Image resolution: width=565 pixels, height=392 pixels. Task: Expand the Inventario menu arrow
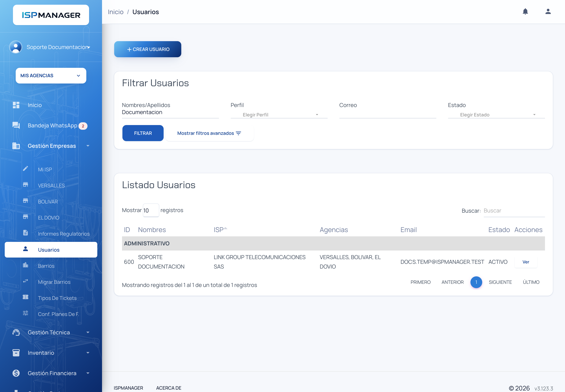pyautogui.click(x=88, y=353)
